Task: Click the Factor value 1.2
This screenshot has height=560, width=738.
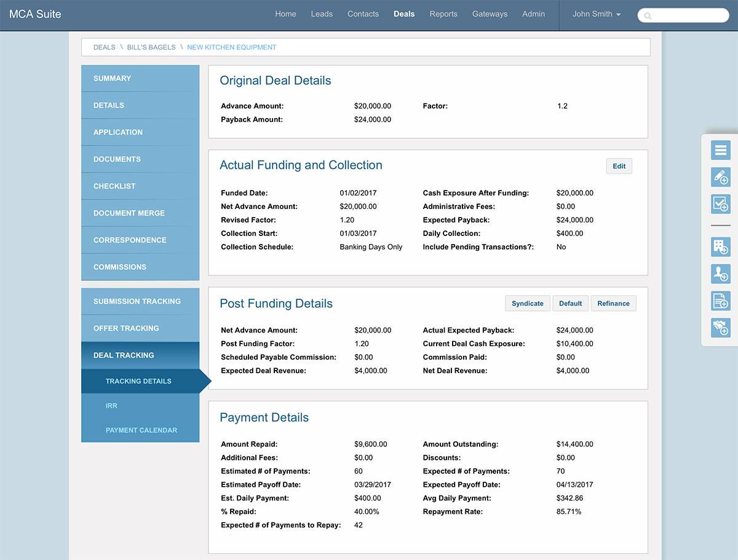Action: [x=562, y=106]
